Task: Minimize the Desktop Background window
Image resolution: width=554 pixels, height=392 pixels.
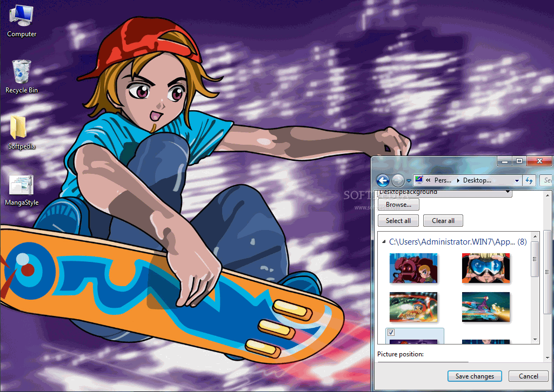Action: point(504,161)
